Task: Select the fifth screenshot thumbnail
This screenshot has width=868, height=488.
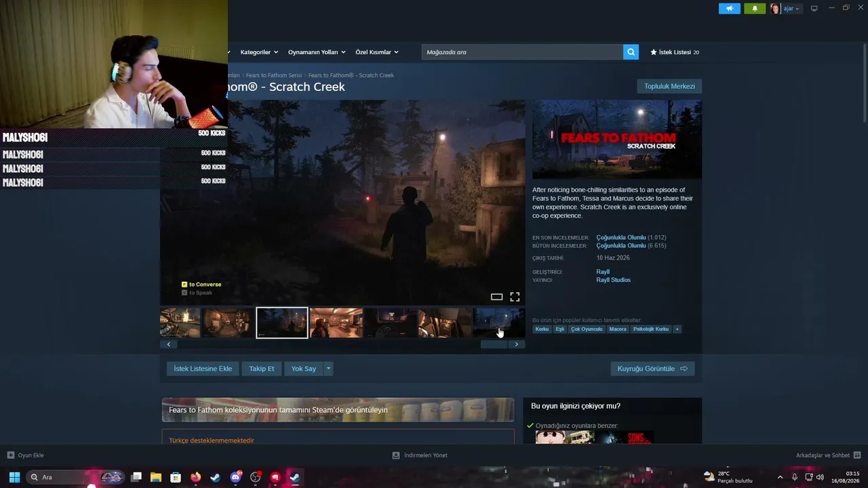Action: coord(391,323)
